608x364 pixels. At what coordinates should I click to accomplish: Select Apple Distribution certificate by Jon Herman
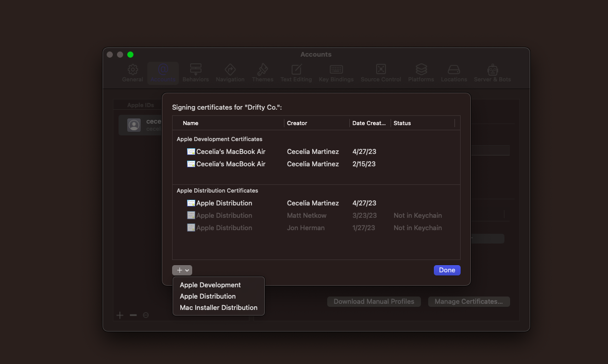pos(316,228)
